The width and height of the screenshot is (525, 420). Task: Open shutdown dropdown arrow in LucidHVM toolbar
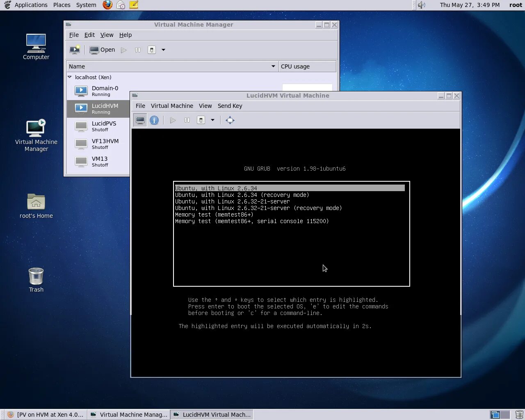coord(212,120)
